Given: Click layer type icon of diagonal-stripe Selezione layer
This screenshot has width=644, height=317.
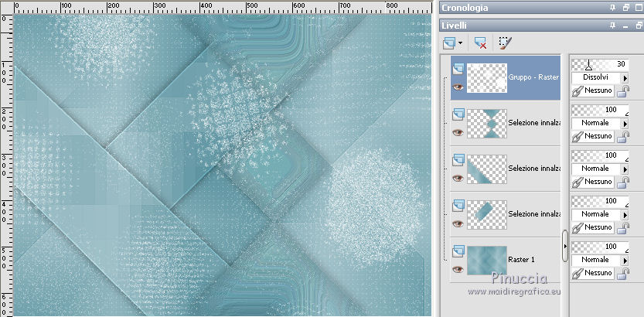Looking at the screenshot, I should [458, 160].
